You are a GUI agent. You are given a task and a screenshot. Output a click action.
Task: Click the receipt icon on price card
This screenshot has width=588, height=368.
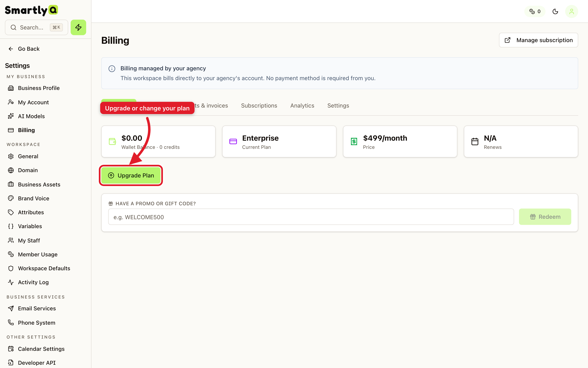tap(354, 141)
